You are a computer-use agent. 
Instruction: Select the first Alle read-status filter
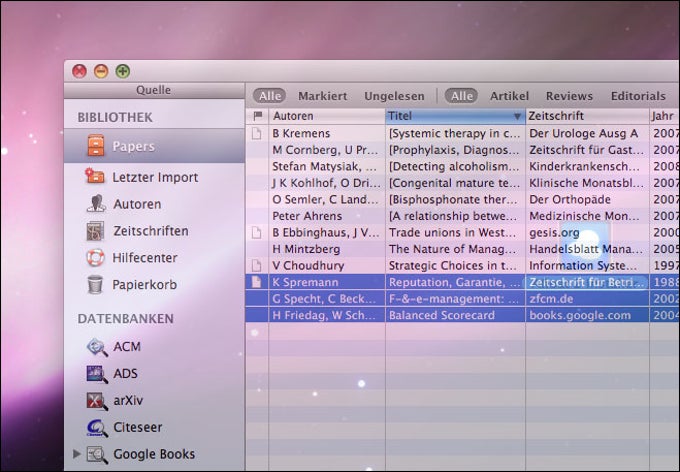pos(269,96)
